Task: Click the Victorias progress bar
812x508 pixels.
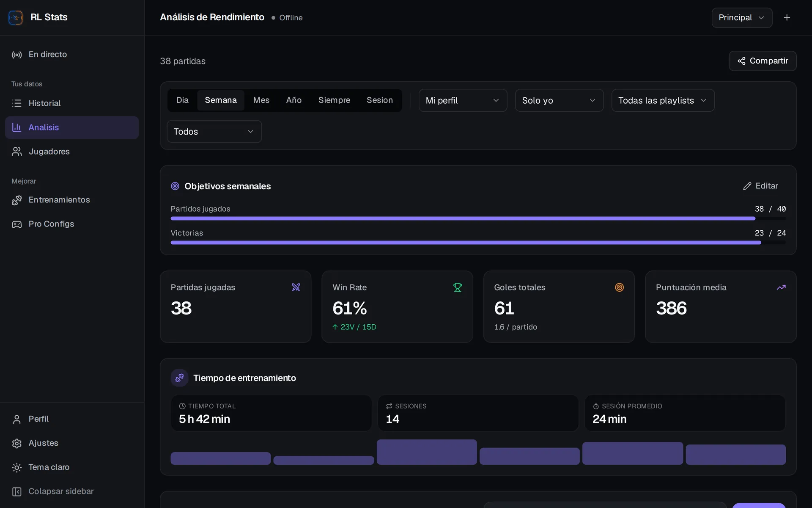Action: (478, 243)
